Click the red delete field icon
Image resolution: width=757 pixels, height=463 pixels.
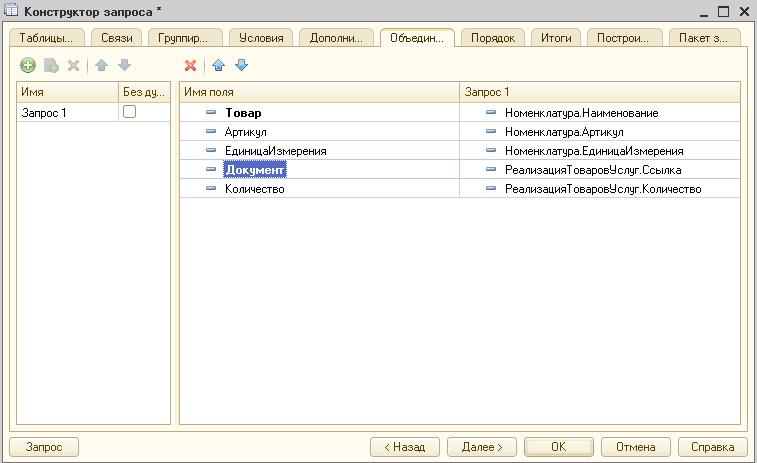(191, 66)
